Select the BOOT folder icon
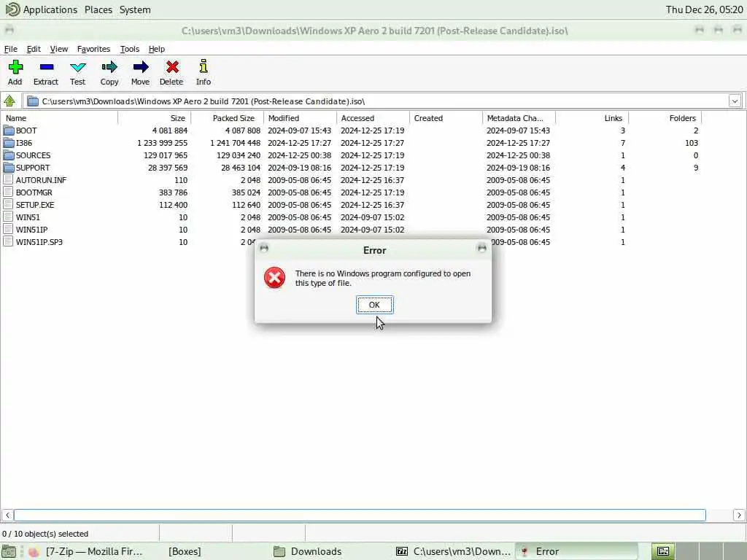 tap(9, 131)
